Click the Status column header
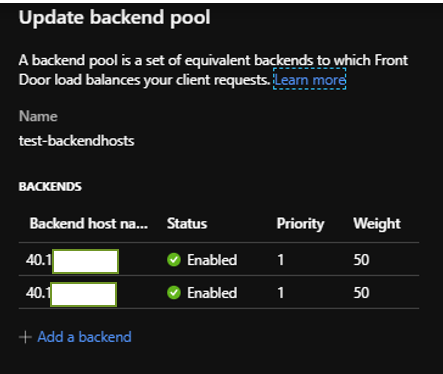443x374 pixels. [187, 223]
